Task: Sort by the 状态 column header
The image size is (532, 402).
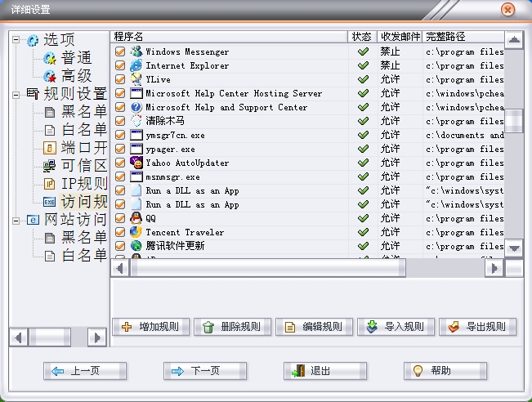Action: [362, 37]
